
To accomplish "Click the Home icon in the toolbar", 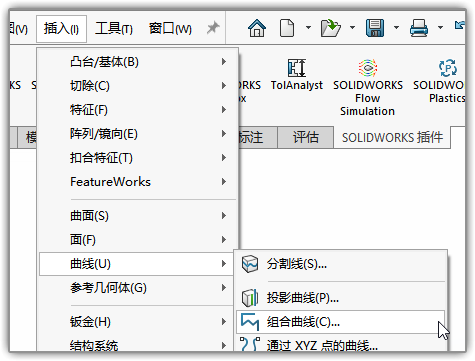I will point(257,28).
